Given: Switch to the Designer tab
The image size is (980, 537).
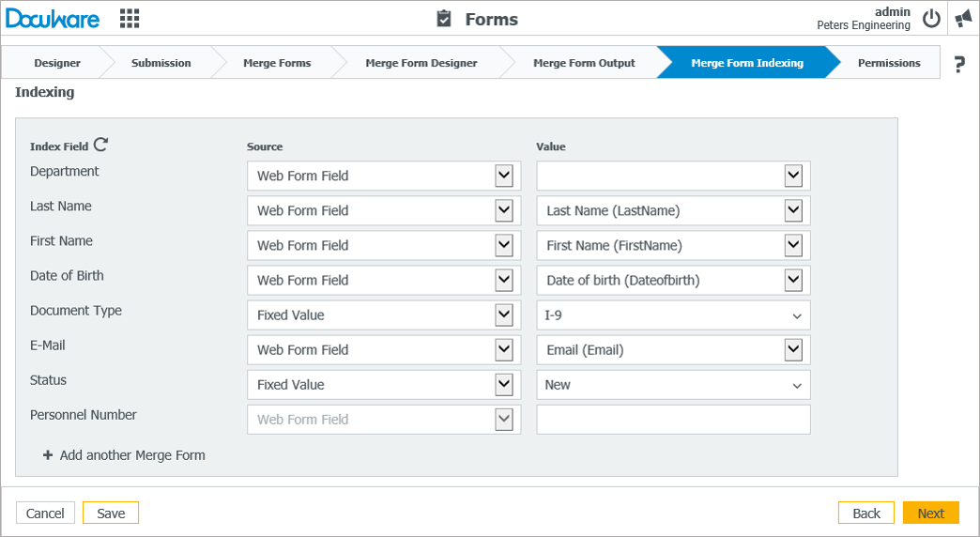Looking at the screenshot, I should (x=57, y=63).
